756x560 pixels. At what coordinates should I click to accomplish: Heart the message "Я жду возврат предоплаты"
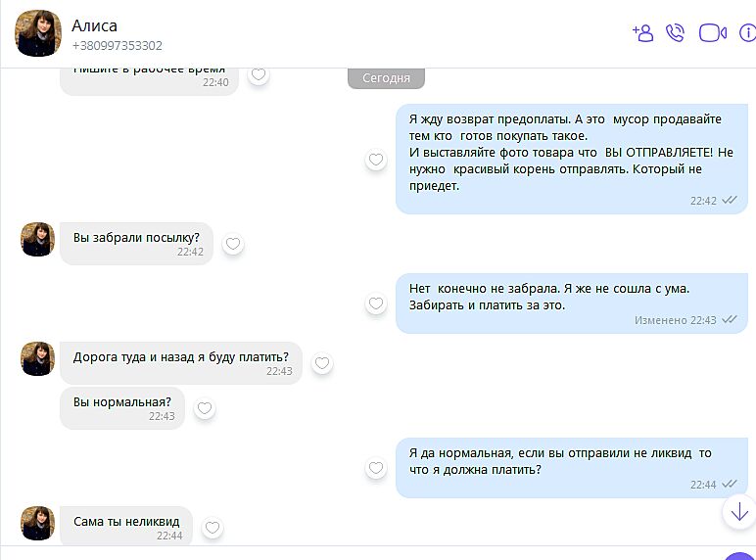pyautogui.click(x=376, y=160)
